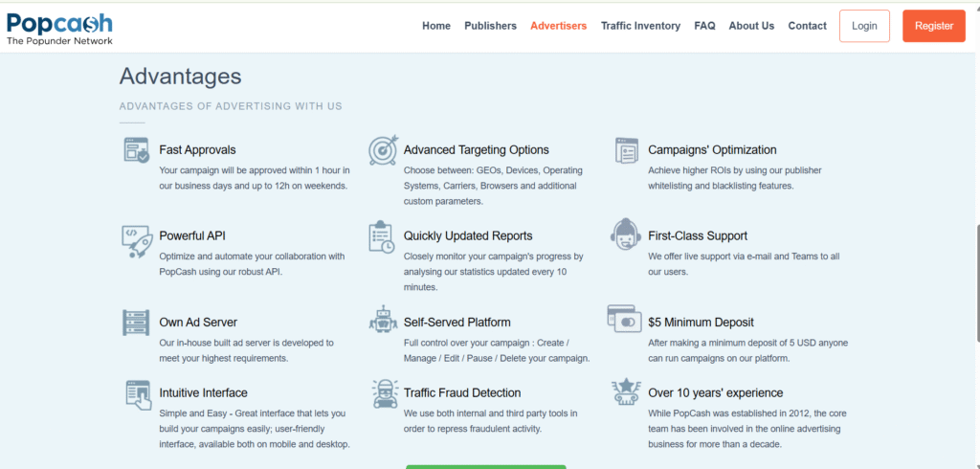Click the Own Ad Server rack icon
The height and width of the screenshot is (469, 980).
pyautogui.click(x=137, y=323)
